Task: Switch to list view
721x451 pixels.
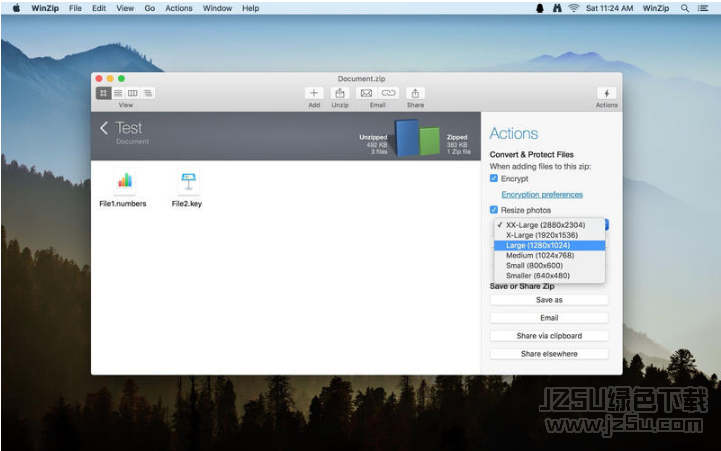Action: tap(118, 93)
